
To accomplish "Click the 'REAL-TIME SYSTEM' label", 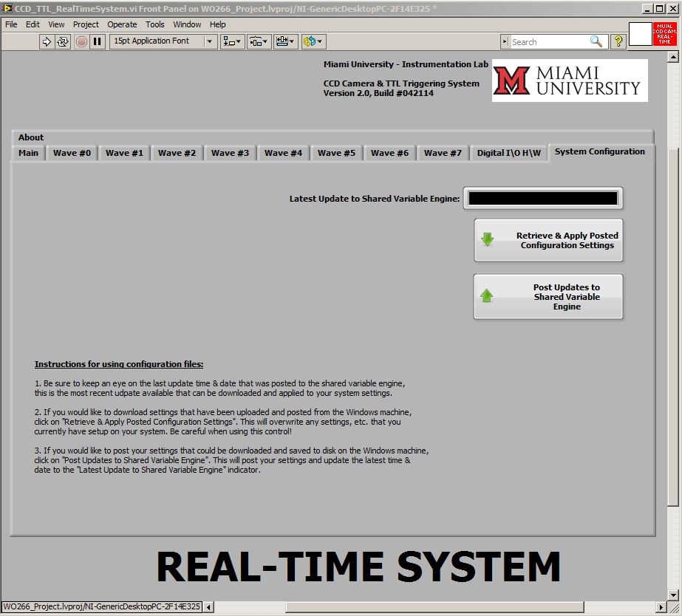I will click(x=358, y=567).
